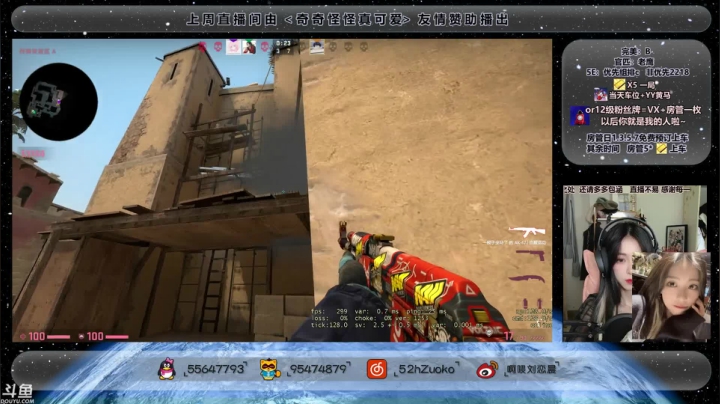Image resolution: width=720 pixels, height=404 pixels.
Task: Click the rocket gift icon in info panel
Action: tap(579, 116)
